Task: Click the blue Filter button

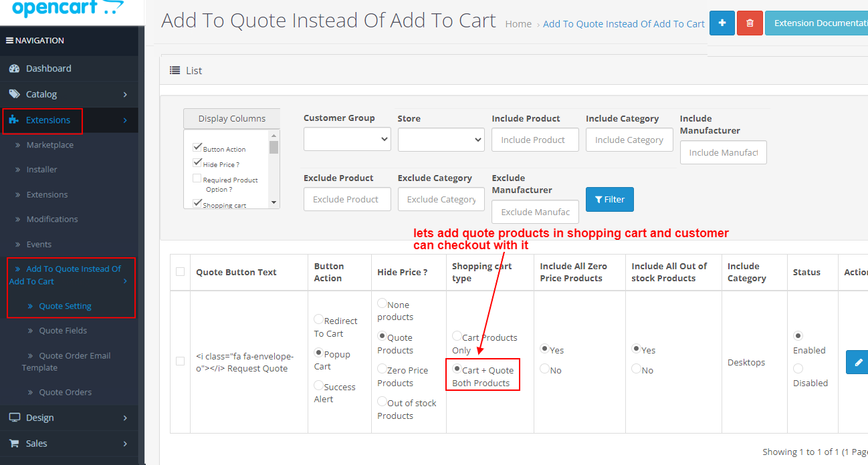Action: click(610, 199)
